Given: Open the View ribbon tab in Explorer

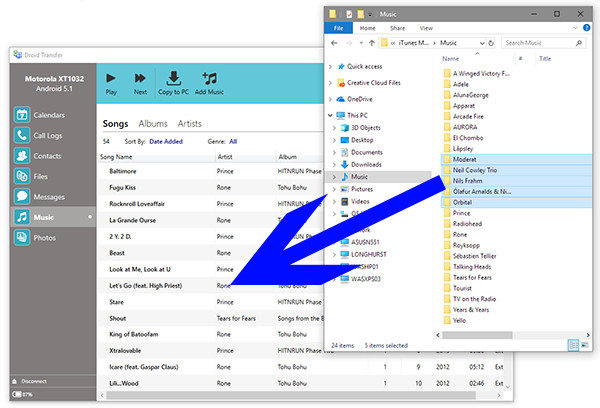Looking at the screenshot, I should click(x=426, y=28).
